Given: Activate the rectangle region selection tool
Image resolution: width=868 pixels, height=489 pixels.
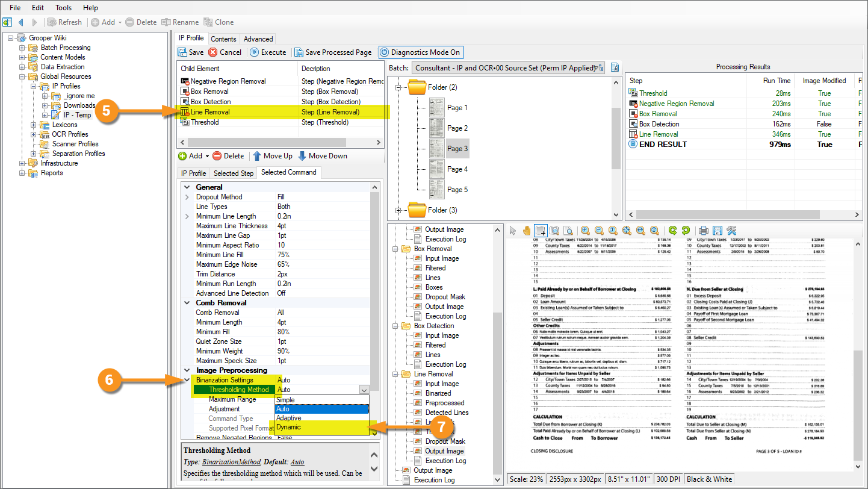Looking at the screenshot, I should tap(540, 231).
